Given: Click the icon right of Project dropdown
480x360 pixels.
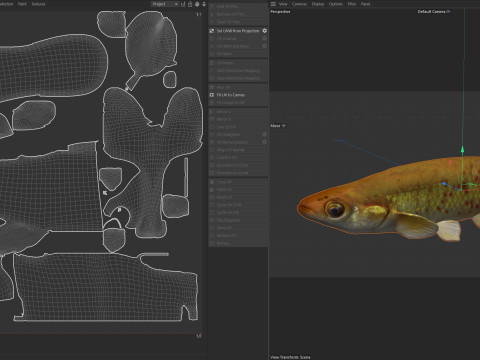Looking at the screenshot, I should pyautogui.click(x=183, y=4).
